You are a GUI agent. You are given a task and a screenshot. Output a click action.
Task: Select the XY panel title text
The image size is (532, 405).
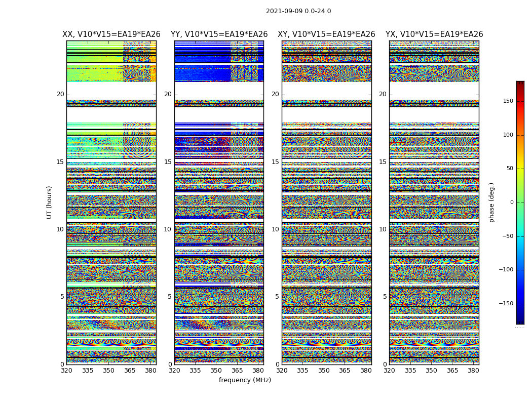coord(326,34)
